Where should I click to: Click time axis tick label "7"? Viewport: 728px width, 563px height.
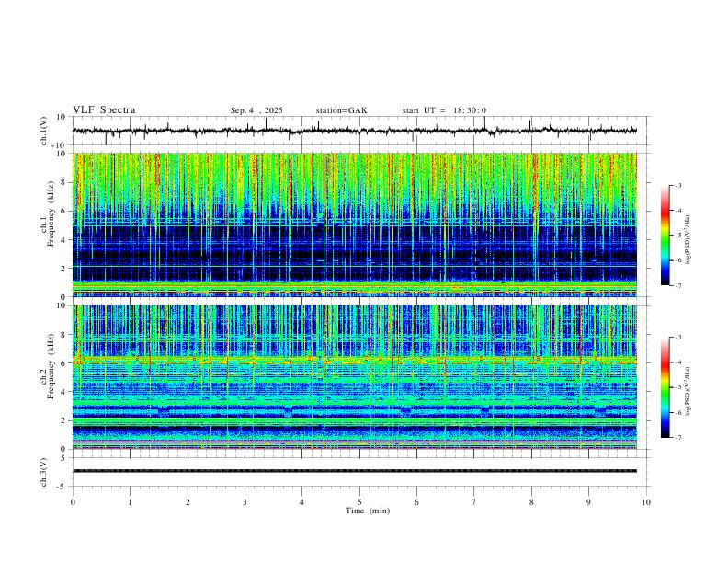pyautogui.click(x=474, y=502)
